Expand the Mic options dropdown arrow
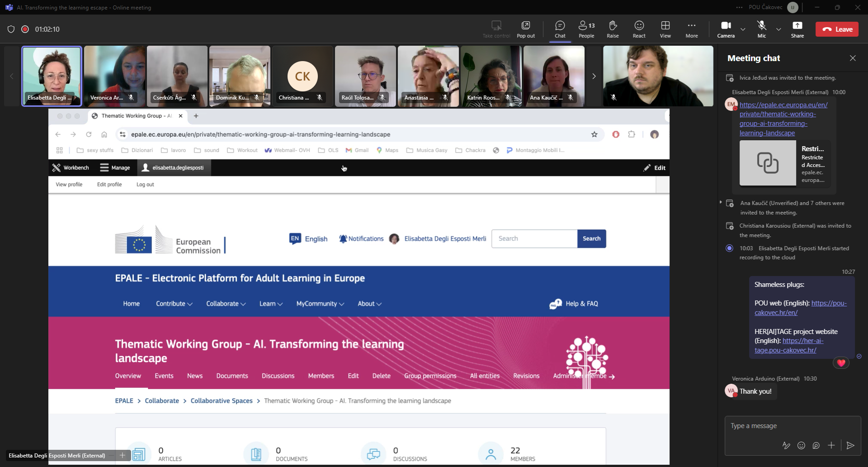Image resolution: width=868 pixels, height=467 pixels. click(x=778, y=29)
